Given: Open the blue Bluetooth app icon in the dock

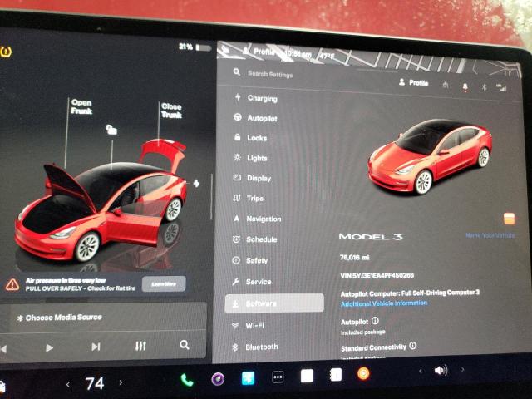Looking at the screenshot, I should click(x=248, y=378).
